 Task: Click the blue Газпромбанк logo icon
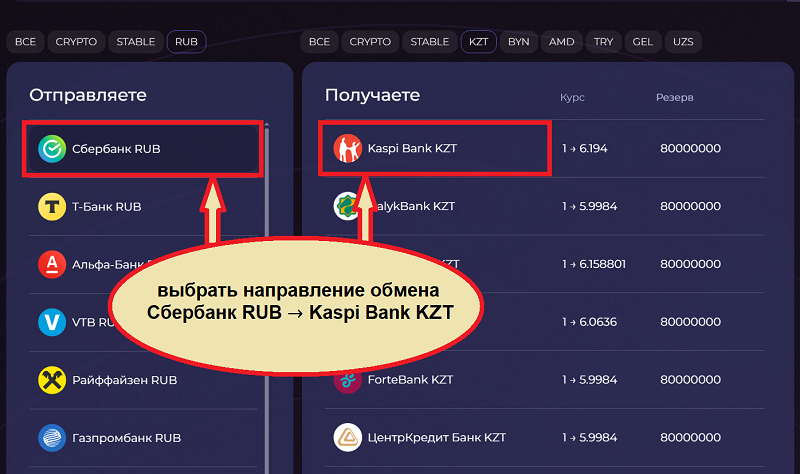click(52, 438)
